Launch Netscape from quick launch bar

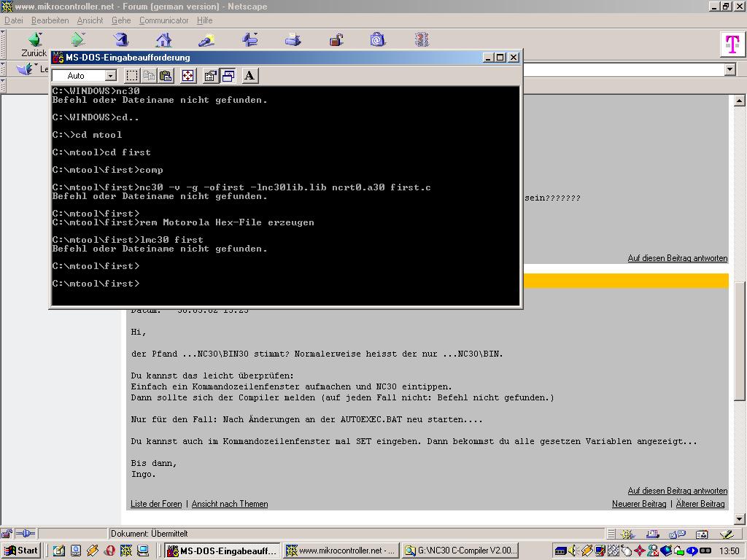[126, 551]
